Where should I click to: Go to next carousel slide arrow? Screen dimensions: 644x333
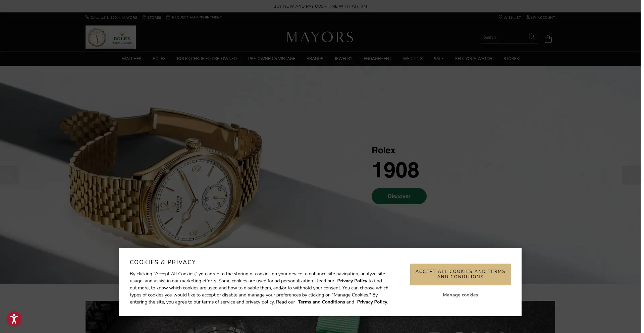click(x=631, y=175)
